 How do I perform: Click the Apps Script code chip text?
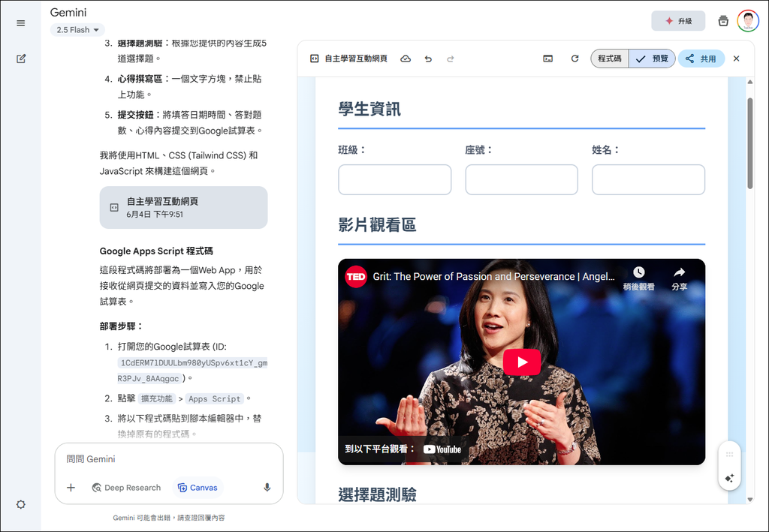point(214,398)
